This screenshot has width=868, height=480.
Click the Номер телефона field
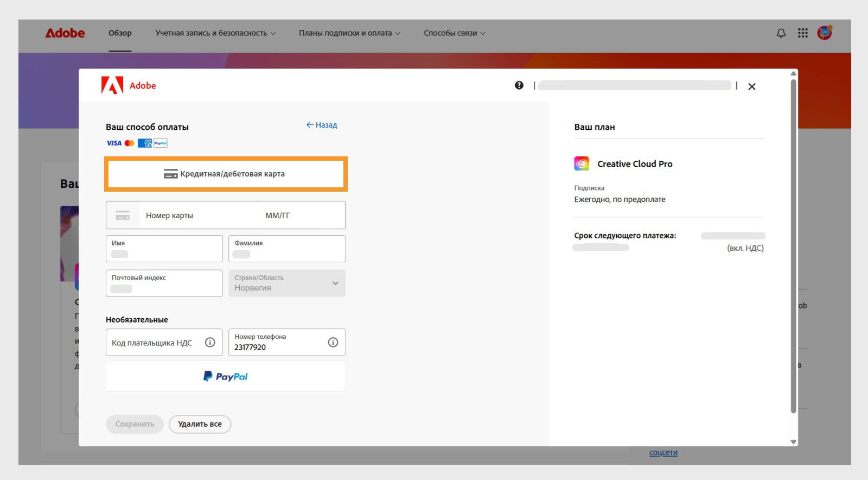[x=287, y=342]
